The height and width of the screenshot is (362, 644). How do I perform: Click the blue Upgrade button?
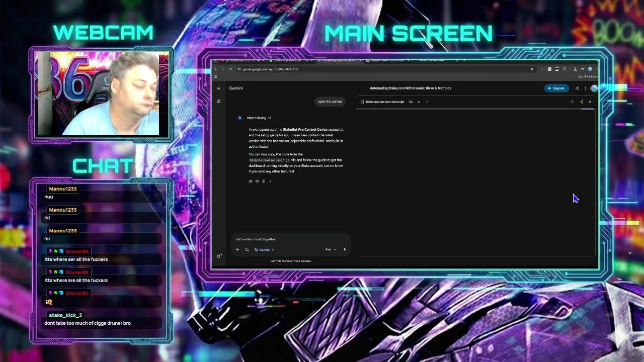[556, 88]
